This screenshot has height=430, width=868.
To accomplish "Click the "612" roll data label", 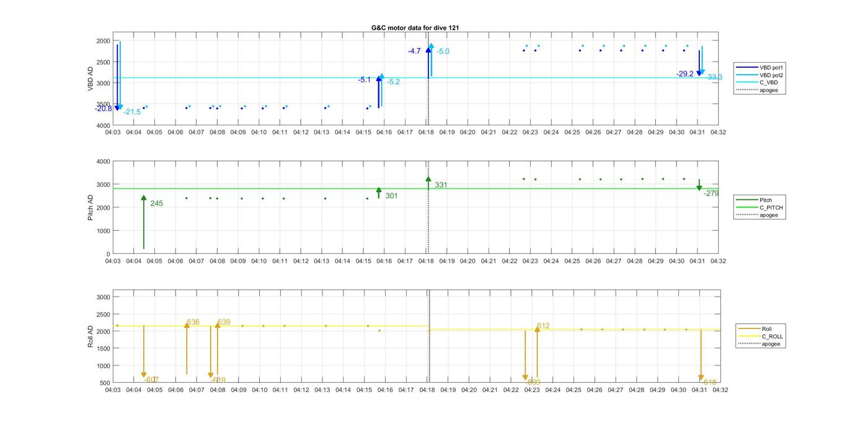I will (x=543, y=326).
